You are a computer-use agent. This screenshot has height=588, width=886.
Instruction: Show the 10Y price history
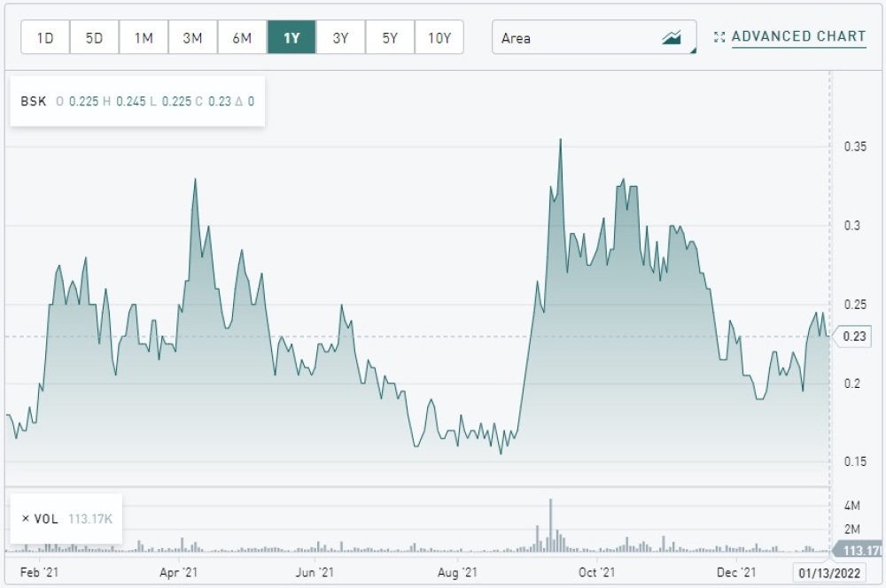pyautogui.click(x=439, y=37)
